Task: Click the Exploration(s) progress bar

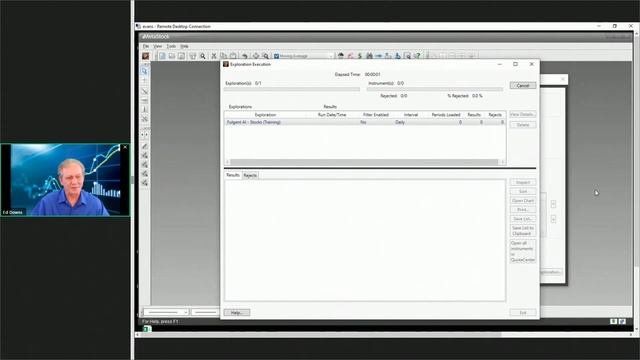Action: (292, 89)
